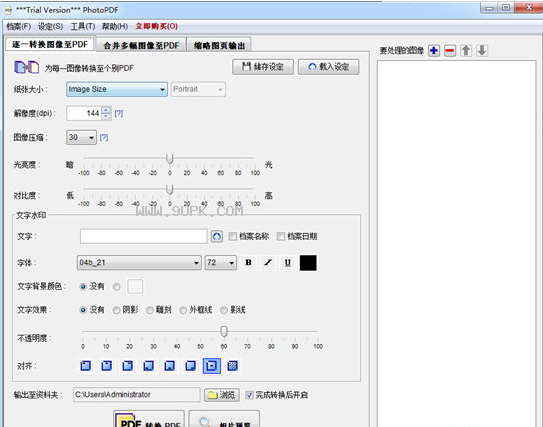Image resolution: width=543 pixels, height=427 pixels.
Task: Align watermark to bottom-left
Action: (149, 366)
